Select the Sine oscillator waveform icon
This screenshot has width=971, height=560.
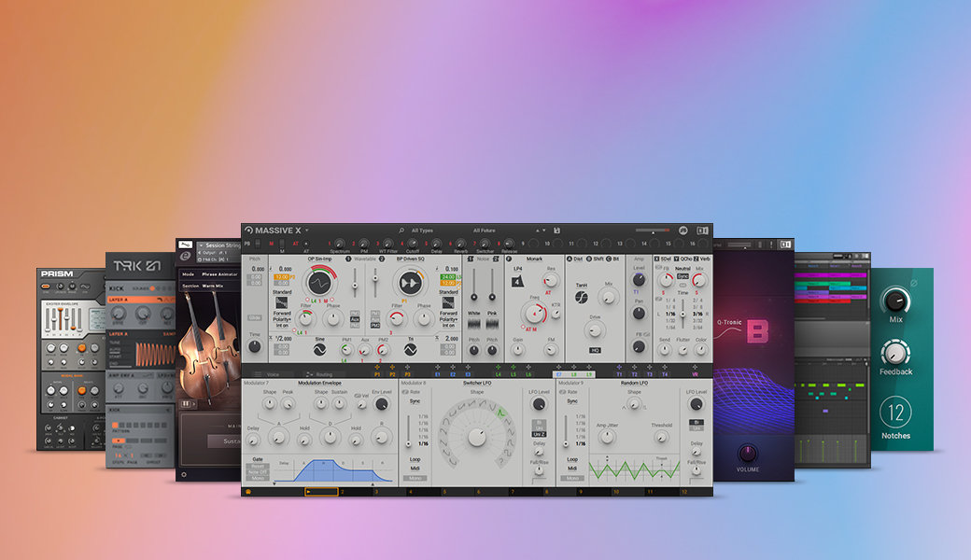(319, 350)
